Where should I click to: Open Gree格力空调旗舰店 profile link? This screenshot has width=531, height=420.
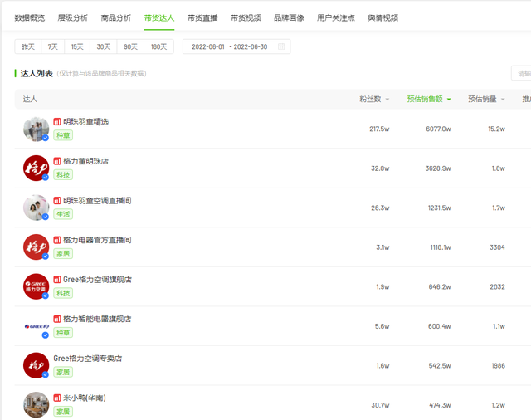[97, 280]
